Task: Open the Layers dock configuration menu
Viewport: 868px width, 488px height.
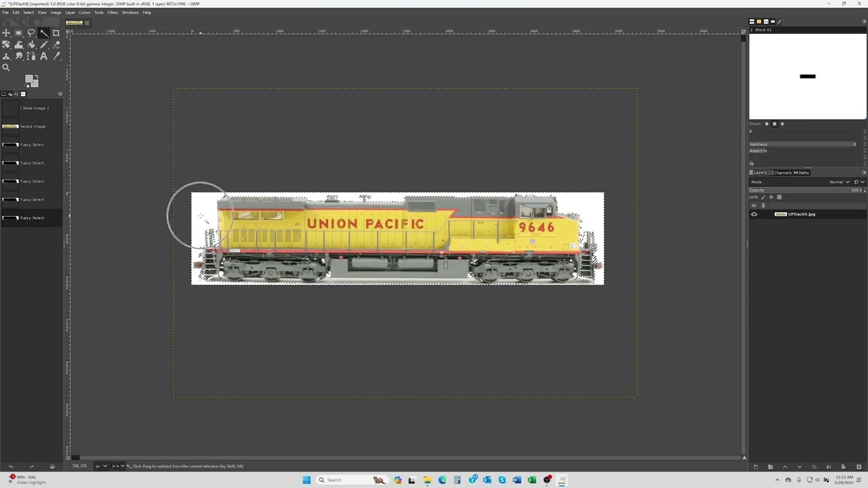Action: tap(864, 173)
